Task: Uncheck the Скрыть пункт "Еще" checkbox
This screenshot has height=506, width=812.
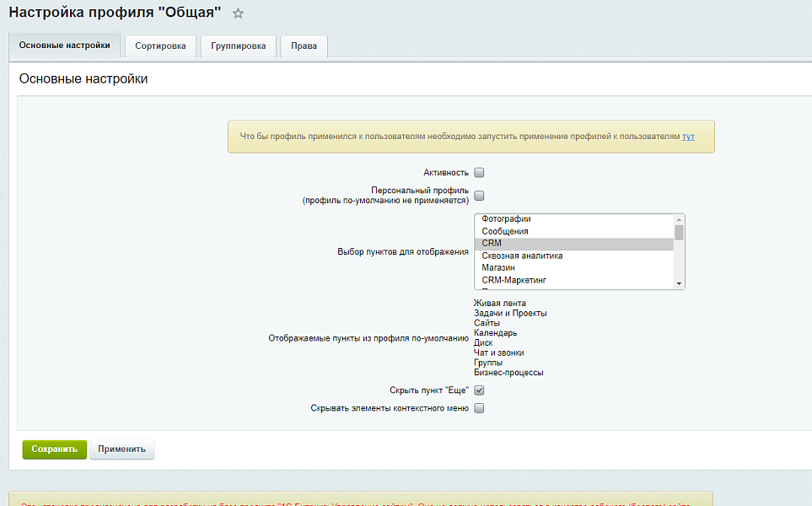Action: coord(479,390)
